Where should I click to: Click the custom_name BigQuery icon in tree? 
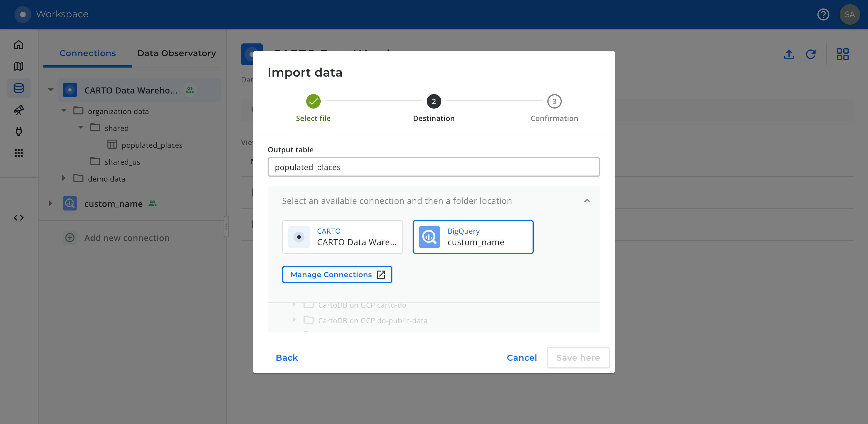70,203
